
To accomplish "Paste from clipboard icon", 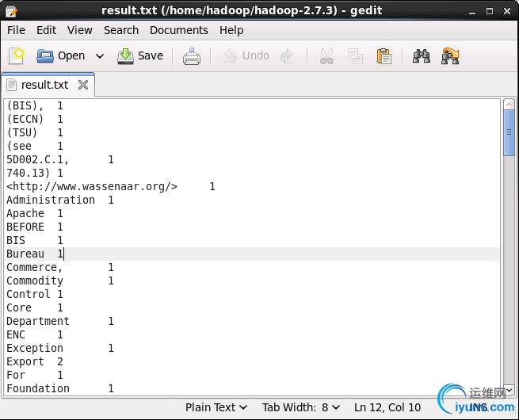I will [x=384, y=56].
